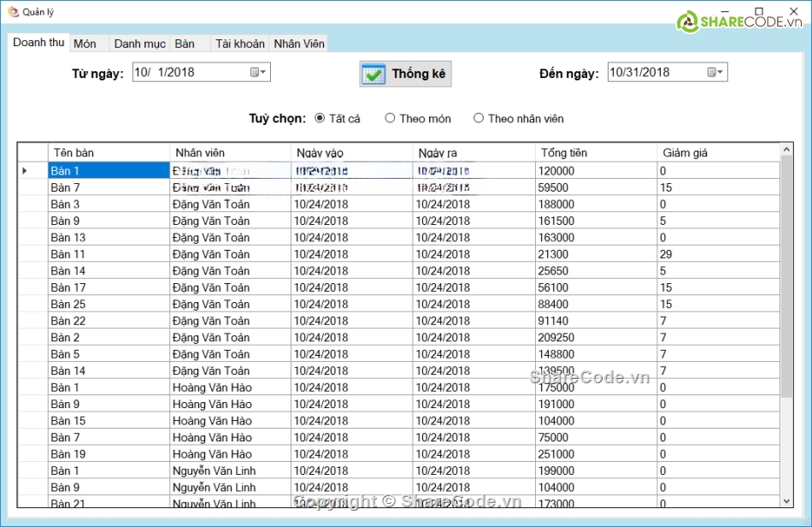Viewport: 812px width, 527px height.
Task: Click the vertical scrollbar thumb
Action: (x=786, y=276)
